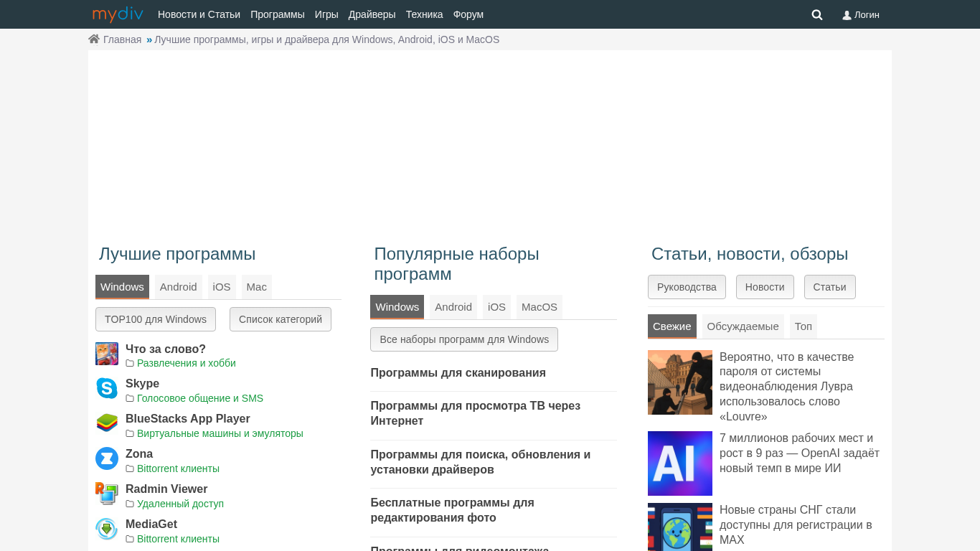This screenshot has height=551, width=980.
Task: Open "Программы" in top navigation
Action: [277, 14]
